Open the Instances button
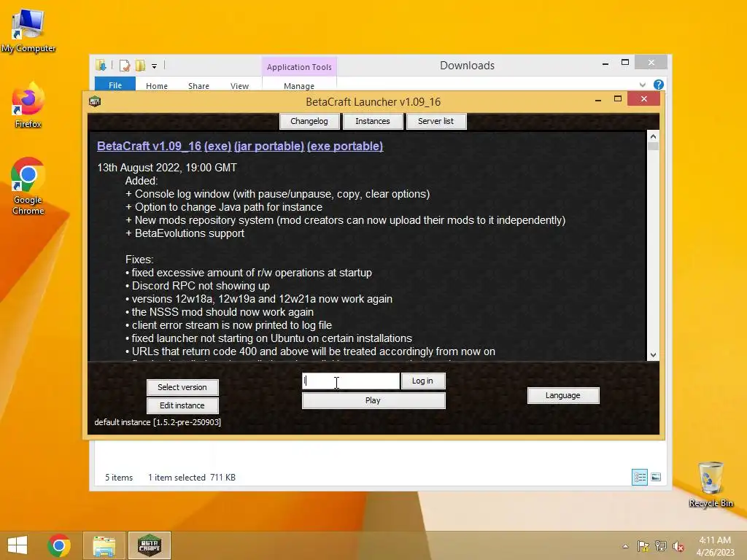Image resolution: width=747 pixels, height=560 pixels. (373, 121)
